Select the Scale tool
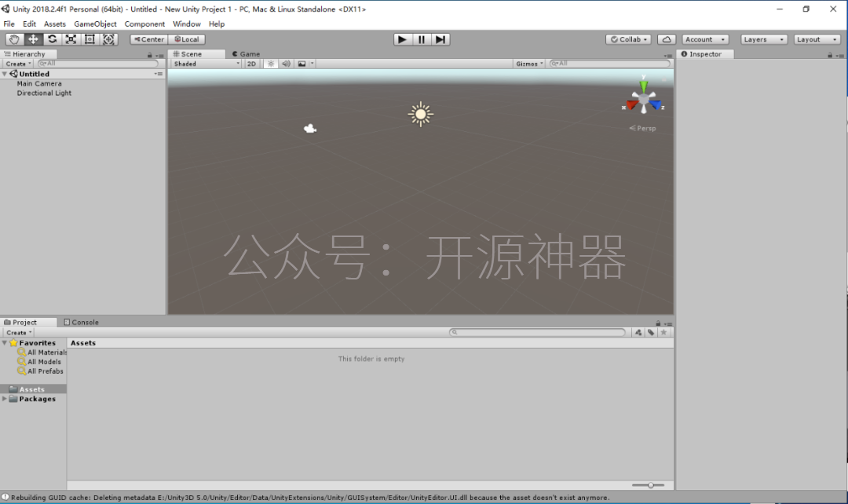The width and height of the screenshot is (848, 504). (71, 39)
